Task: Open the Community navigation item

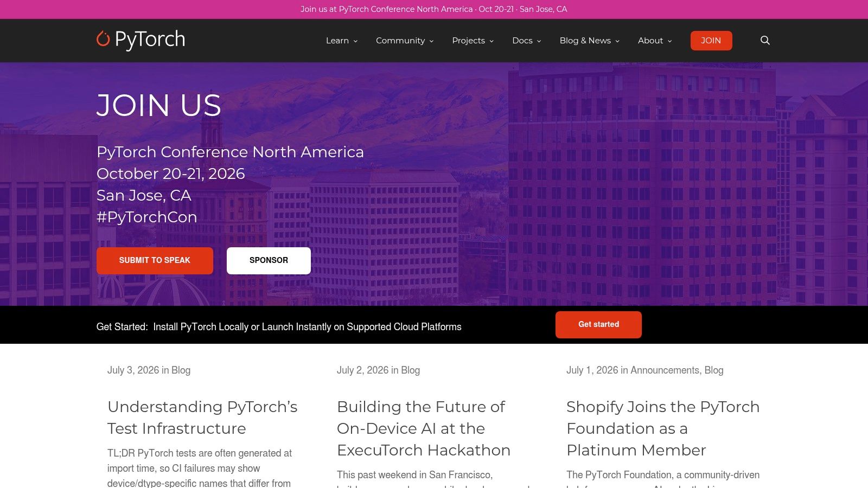Action: (400, 41)
